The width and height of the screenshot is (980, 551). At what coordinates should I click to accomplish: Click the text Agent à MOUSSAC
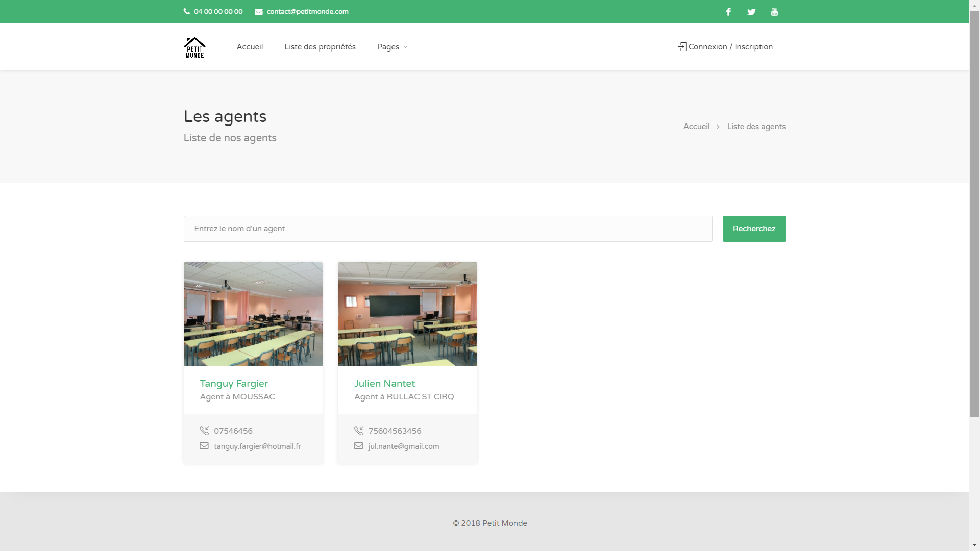[237, 397]
